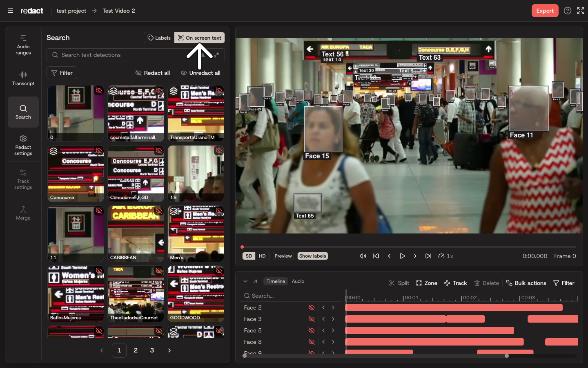The height and width of the screenshot is (368, 588).
Task: Click the Export button
Action: (x=545, y=11)
